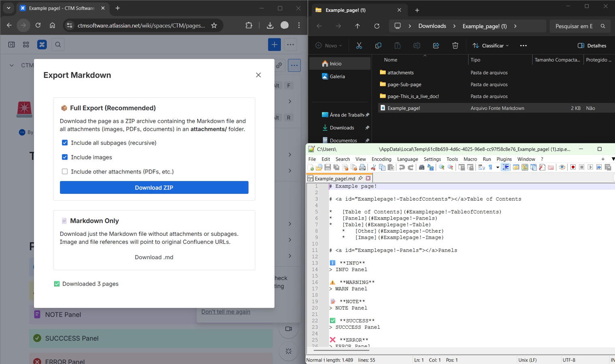Image resolution: width=615 pixels, height=364 pixels.
Task: Uncheck the Include images checkbox
Action: click(x=65, y=157)
